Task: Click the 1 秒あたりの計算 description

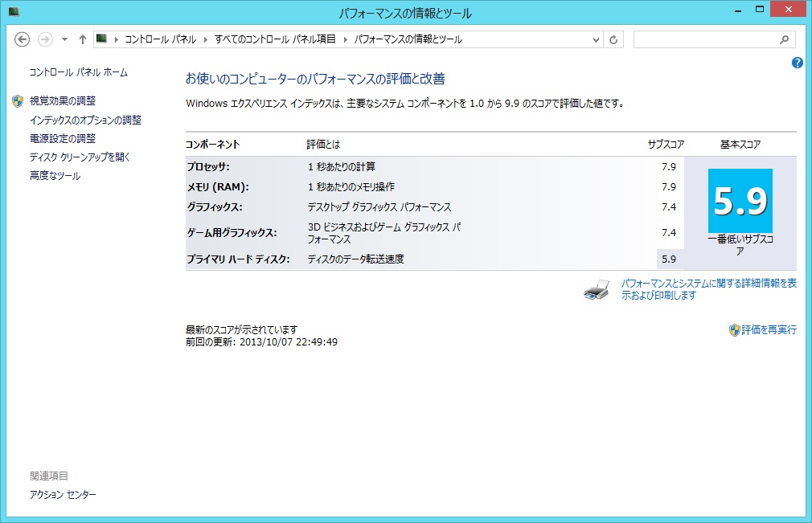Action: coord(341,167)
